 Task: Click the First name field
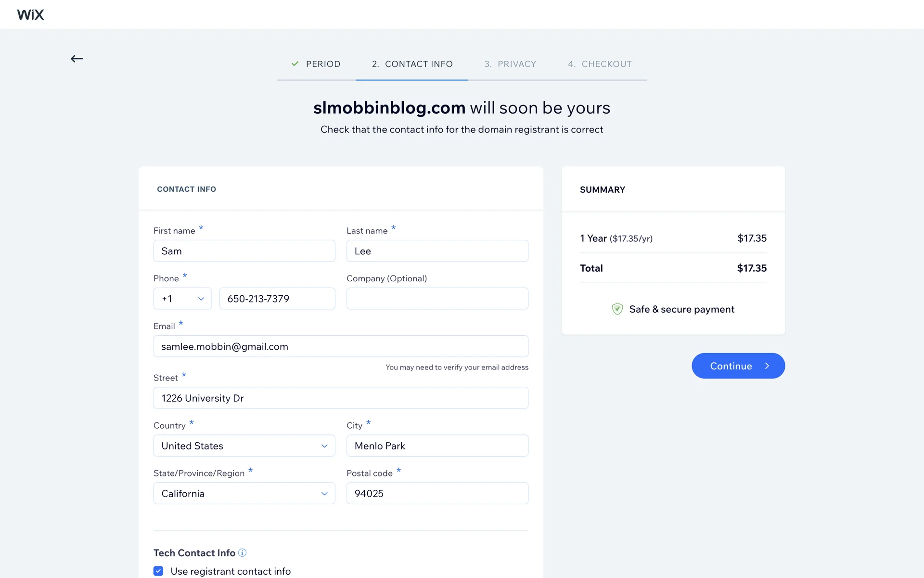tap(244, 251)
